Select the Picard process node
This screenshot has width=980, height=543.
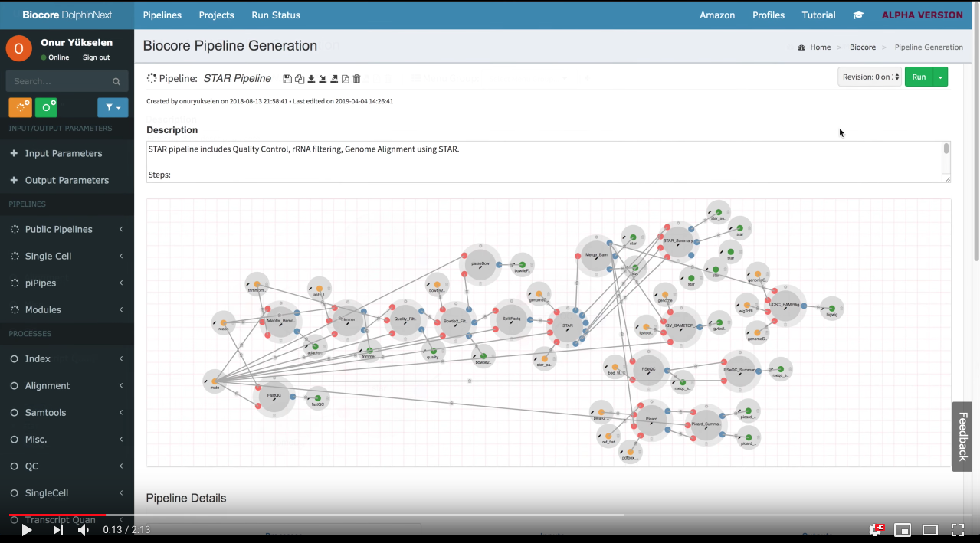[651, 420]
